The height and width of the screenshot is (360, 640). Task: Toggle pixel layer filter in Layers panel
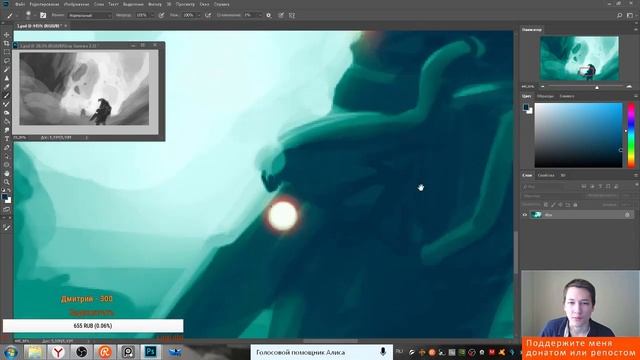(x=584, y=187)
